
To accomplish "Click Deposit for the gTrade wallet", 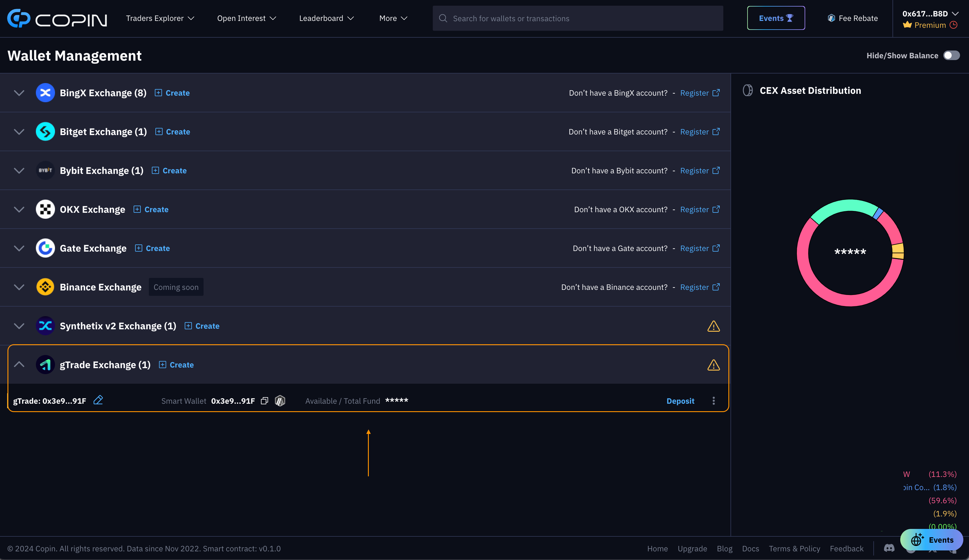I will tap(680, 400).
